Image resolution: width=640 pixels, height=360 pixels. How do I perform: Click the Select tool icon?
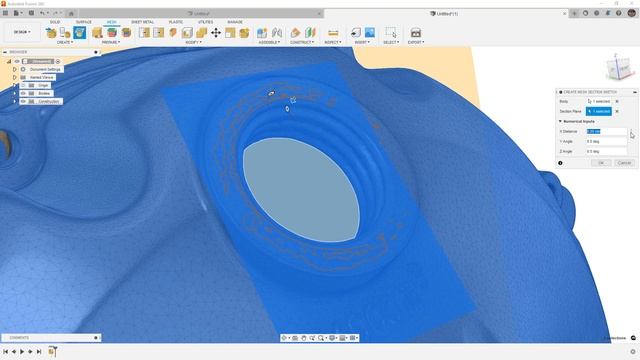[x=391, y=33]
